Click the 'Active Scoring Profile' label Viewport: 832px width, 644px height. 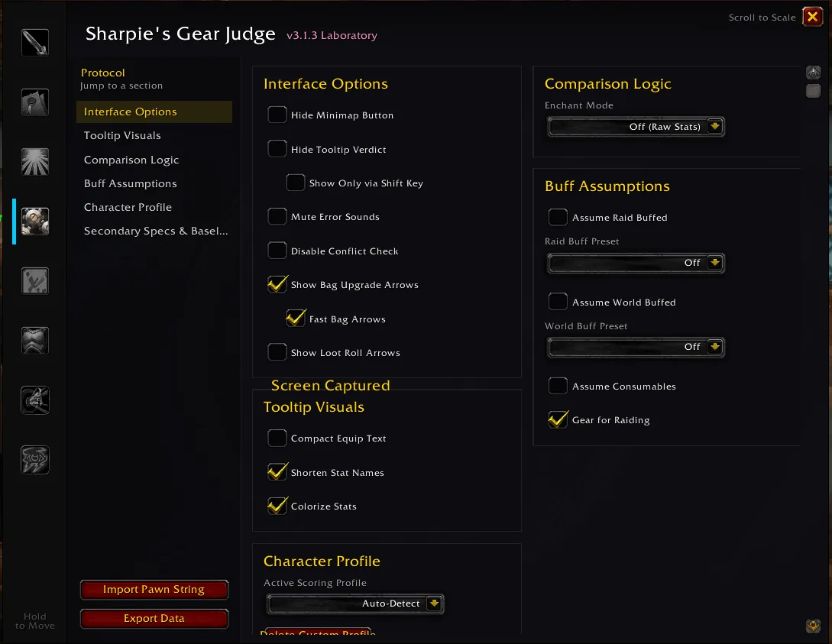(316, 583)
